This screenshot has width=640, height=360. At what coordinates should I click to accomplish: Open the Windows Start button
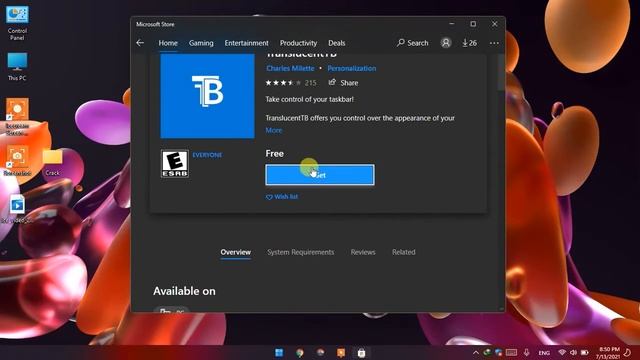coord(279,353)
